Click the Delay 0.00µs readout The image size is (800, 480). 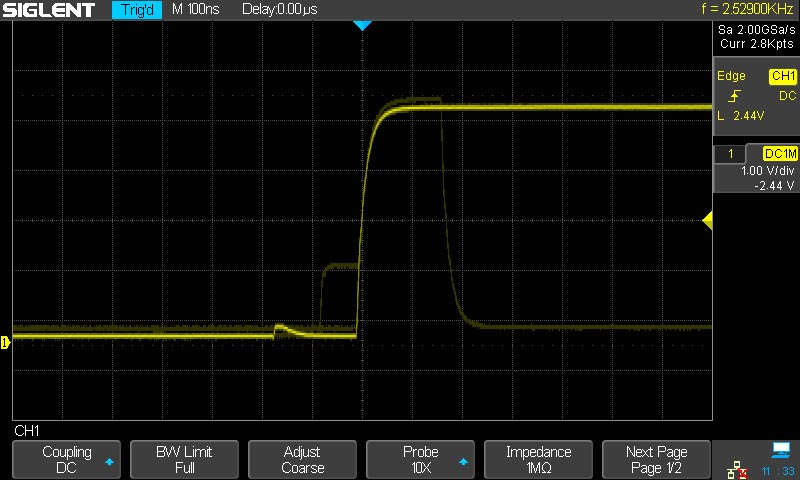[280, 10]
